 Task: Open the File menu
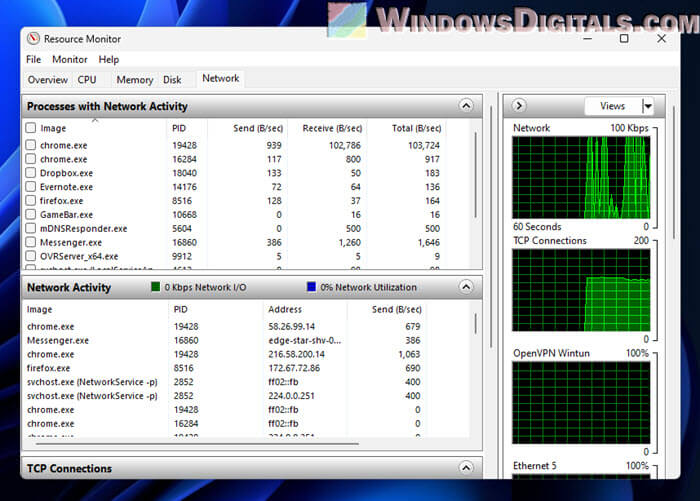coord(33,59)
